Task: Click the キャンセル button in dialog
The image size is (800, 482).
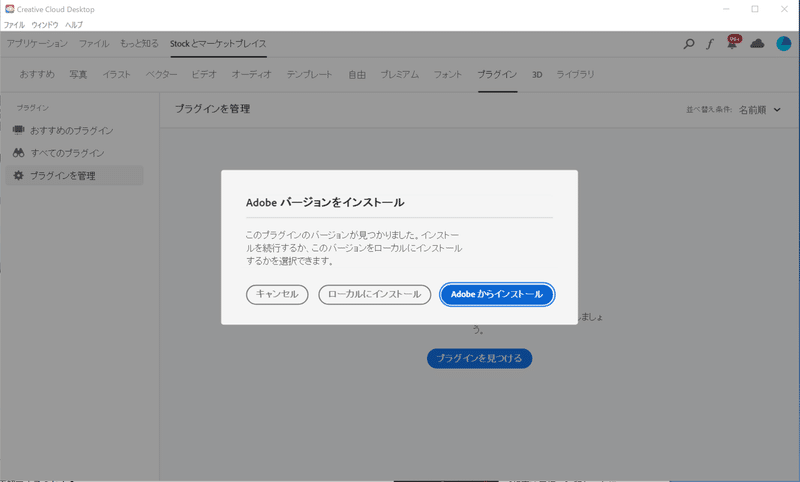Action: (x=277, y=294)
